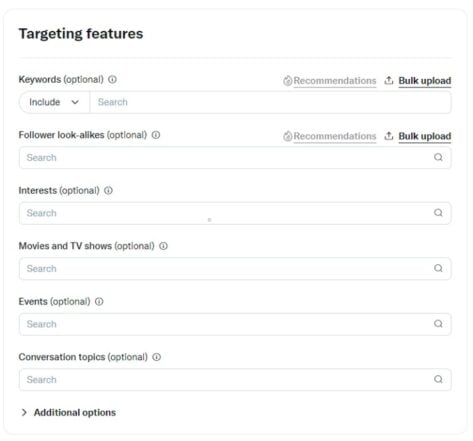Click info icon beside Conversation topics

tap(157, 357)
